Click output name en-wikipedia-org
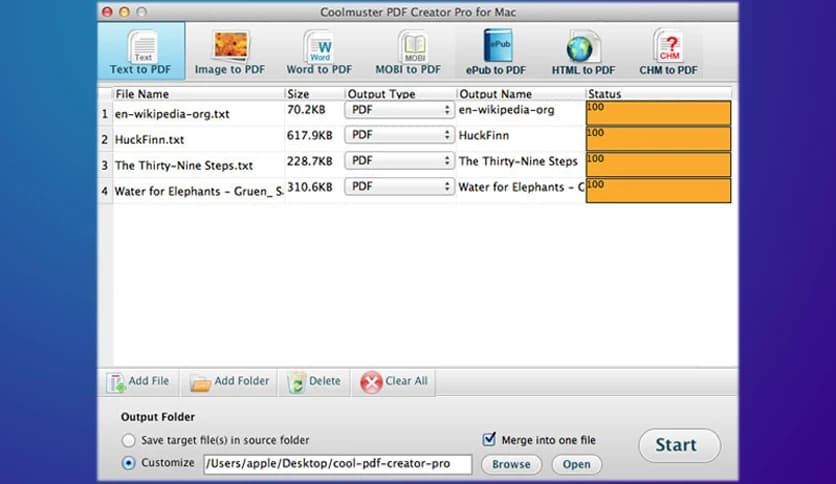The image size is (836, 484). point(507,110)
